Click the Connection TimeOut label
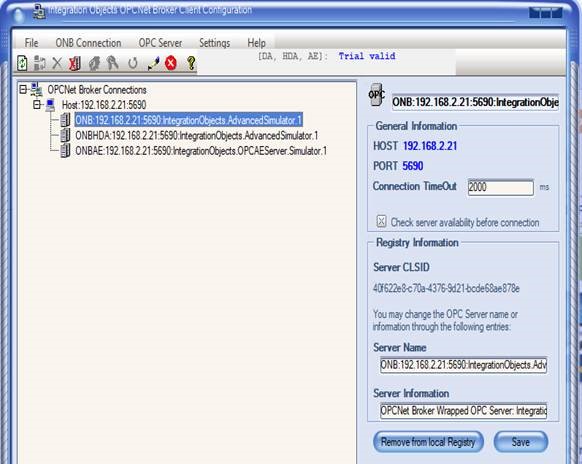582x464 pixels. (x=415, y=186)
